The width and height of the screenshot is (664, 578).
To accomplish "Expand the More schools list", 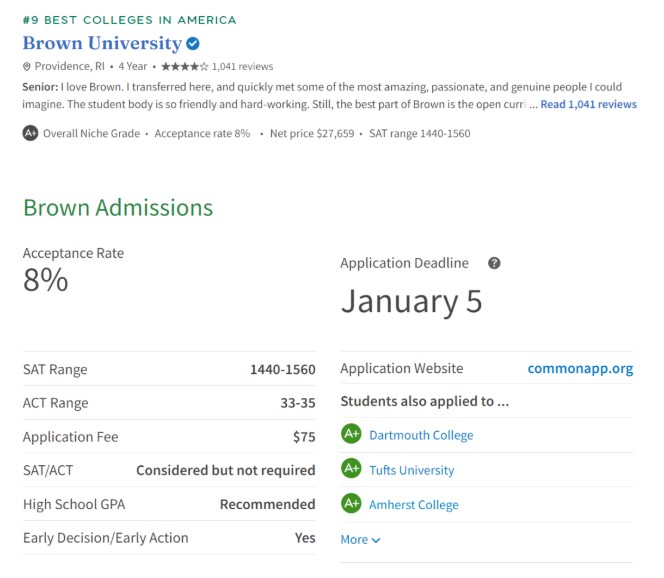I will point(360,539).
